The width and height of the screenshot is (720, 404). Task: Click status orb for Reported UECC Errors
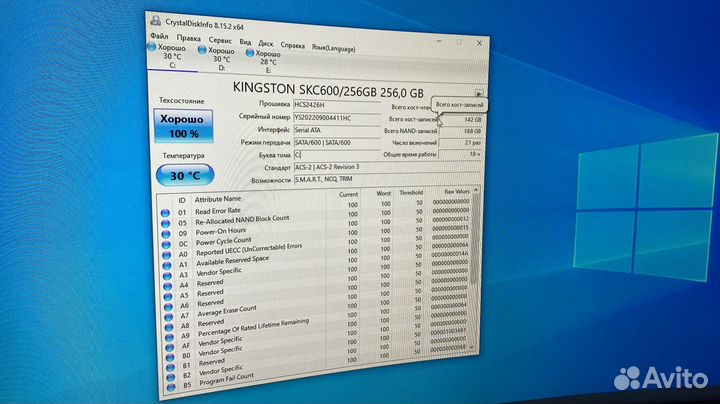coord(167,255)
